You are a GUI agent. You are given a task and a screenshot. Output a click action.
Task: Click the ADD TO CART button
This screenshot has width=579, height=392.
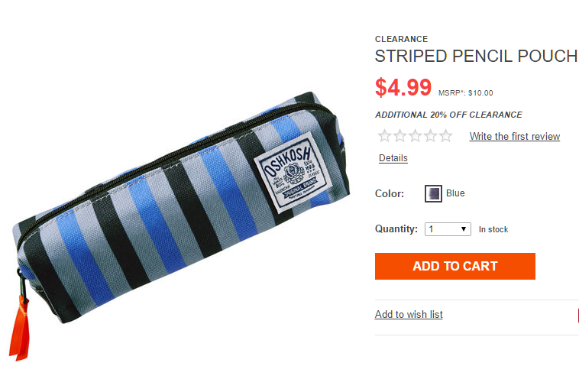455,266
